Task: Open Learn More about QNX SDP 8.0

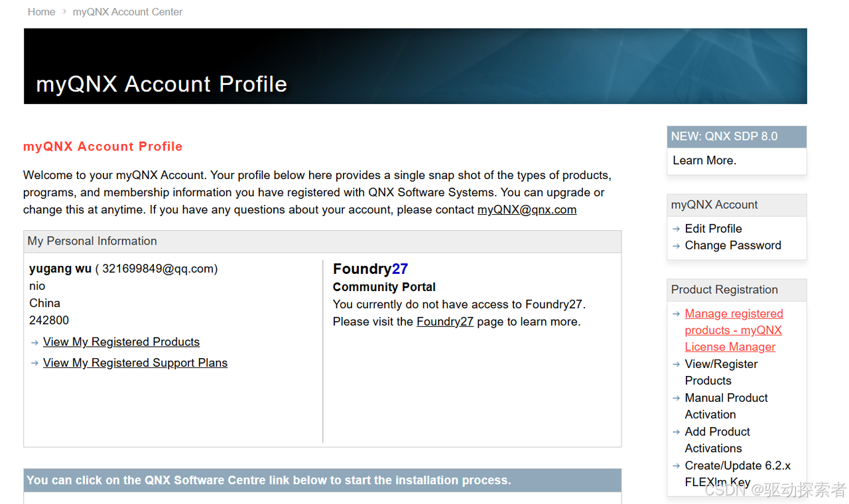Action: click(x=704, y=160)
